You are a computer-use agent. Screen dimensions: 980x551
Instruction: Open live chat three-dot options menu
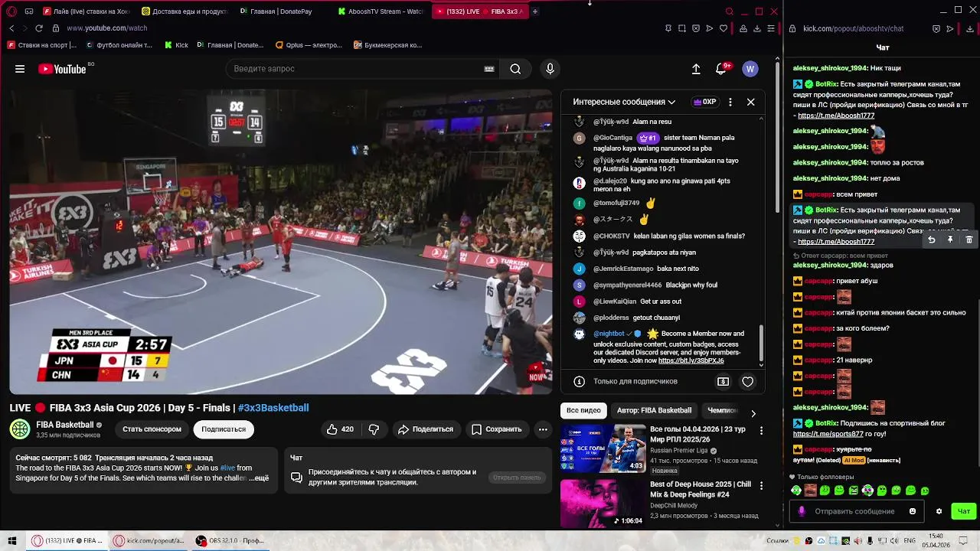(x=730, y=102)
